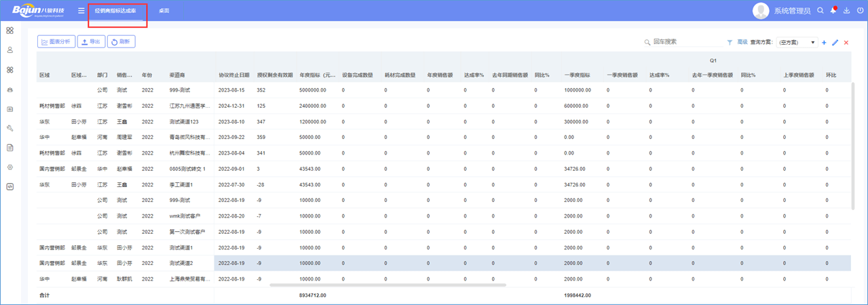This screenshot has width=868, height=305.
Task: Select the 经销商指标达成率 tab
Action: 115,11
